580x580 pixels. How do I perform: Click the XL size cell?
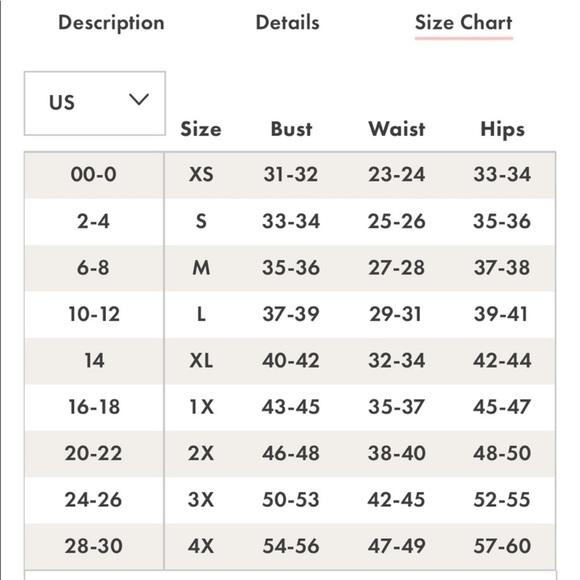(x=201, y=360)
